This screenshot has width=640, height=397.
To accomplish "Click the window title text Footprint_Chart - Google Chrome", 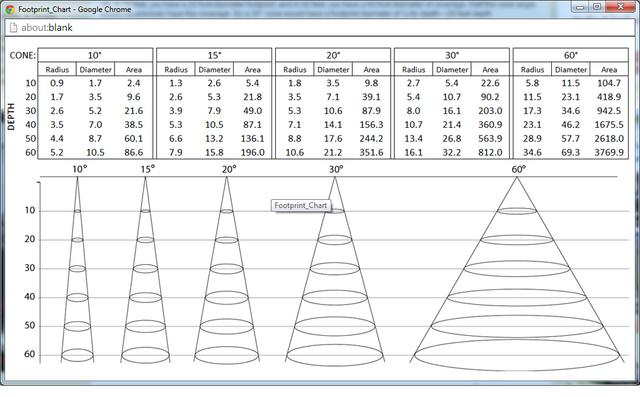I will (x=75, y=9).
